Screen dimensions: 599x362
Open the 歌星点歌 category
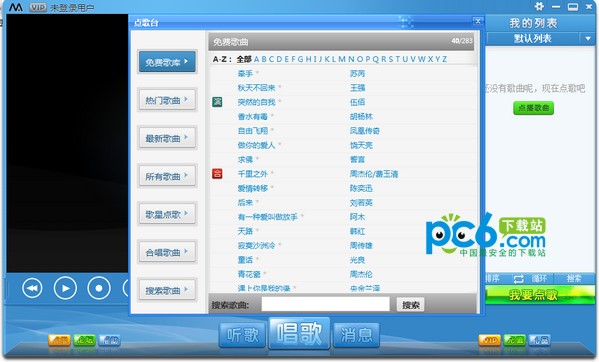coord(167,214)
